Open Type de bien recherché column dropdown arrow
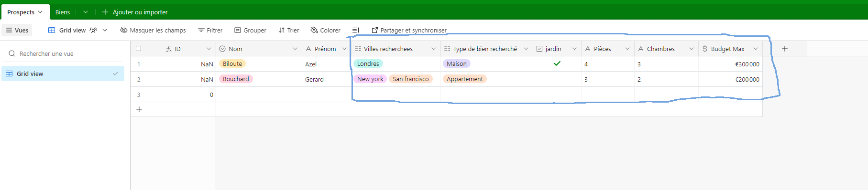 tap(526, 49)
